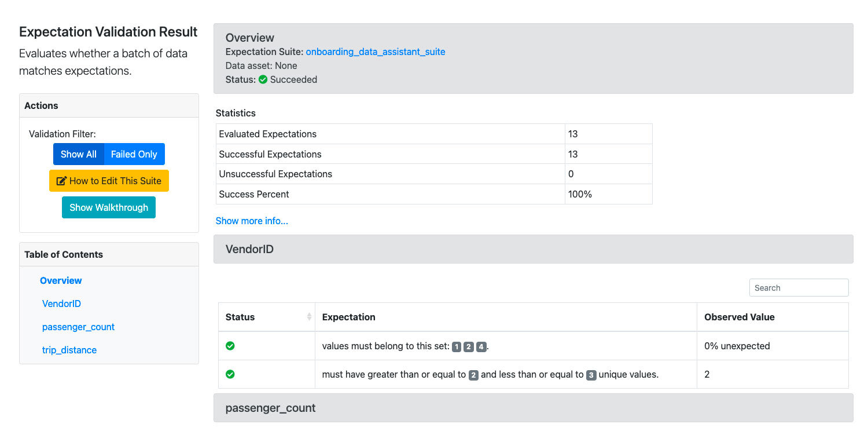The height and width of the screenshot is (446, 868).
Task: Collapse the VendorID section header
Action: click(533, 249)
